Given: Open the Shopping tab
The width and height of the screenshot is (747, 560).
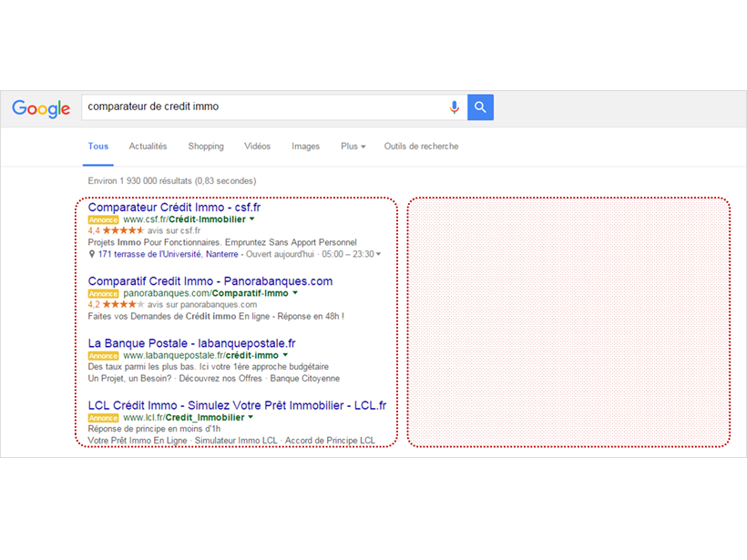Looking at the screenshot, I should click(x=206, y=147).
